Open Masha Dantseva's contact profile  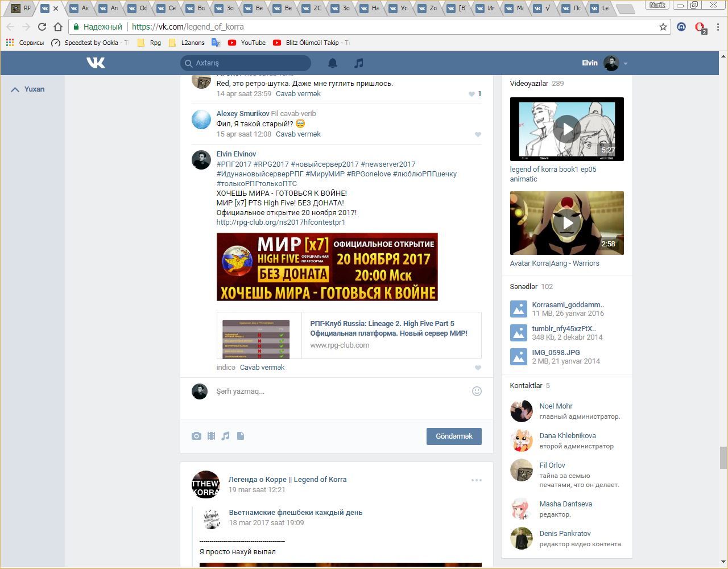[566, 504]
